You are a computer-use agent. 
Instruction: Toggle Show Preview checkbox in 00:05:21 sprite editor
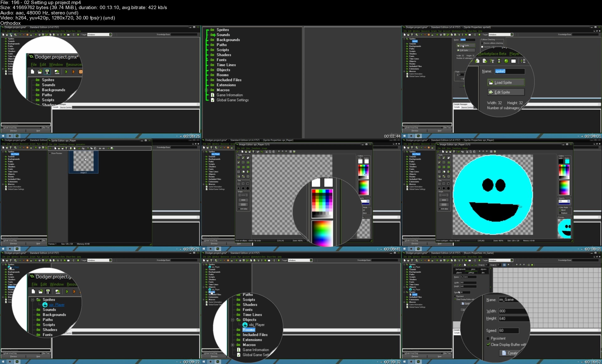pyautogui.click(x=50, y=153)
